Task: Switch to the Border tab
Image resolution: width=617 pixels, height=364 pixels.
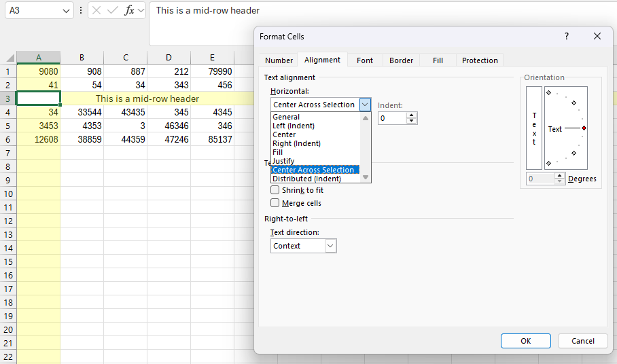Action: pyautogui.click(x=401, y=60)
